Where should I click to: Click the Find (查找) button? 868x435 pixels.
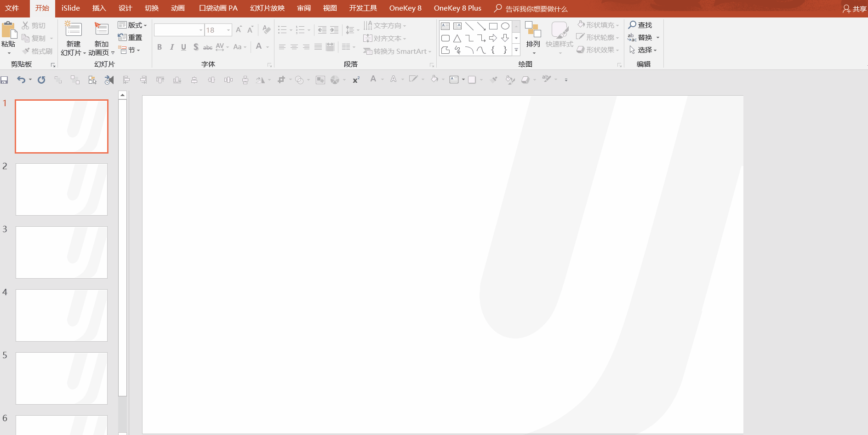point(640,25)
